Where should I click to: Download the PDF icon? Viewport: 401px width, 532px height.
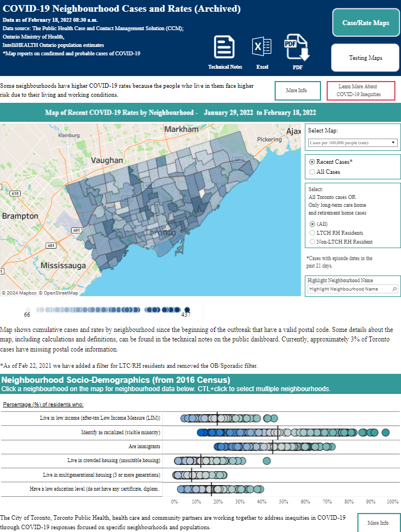(x=297, y=47)
